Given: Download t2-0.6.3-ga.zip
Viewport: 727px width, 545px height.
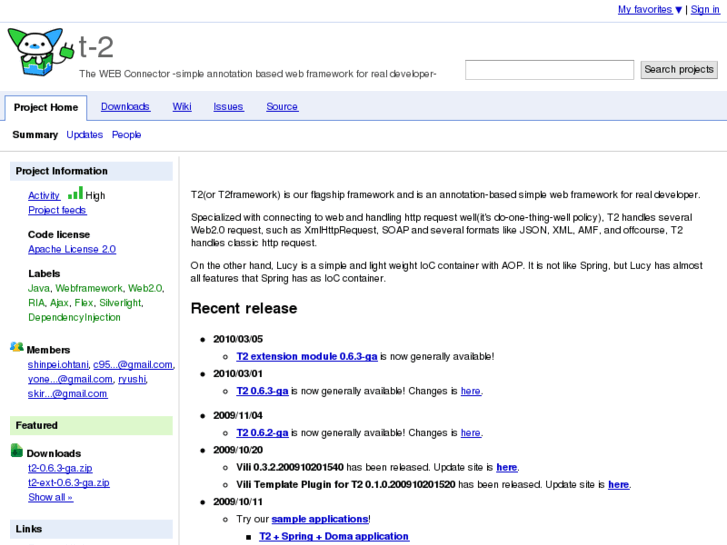Looking at the screenshot, I should [x=60, y=468].
